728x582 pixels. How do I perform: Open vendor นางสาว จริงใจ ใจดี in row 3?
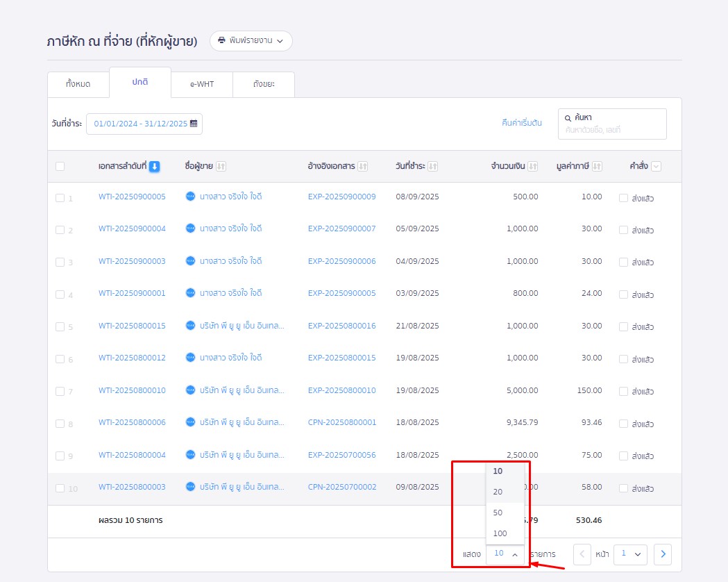tap(230, 261)
